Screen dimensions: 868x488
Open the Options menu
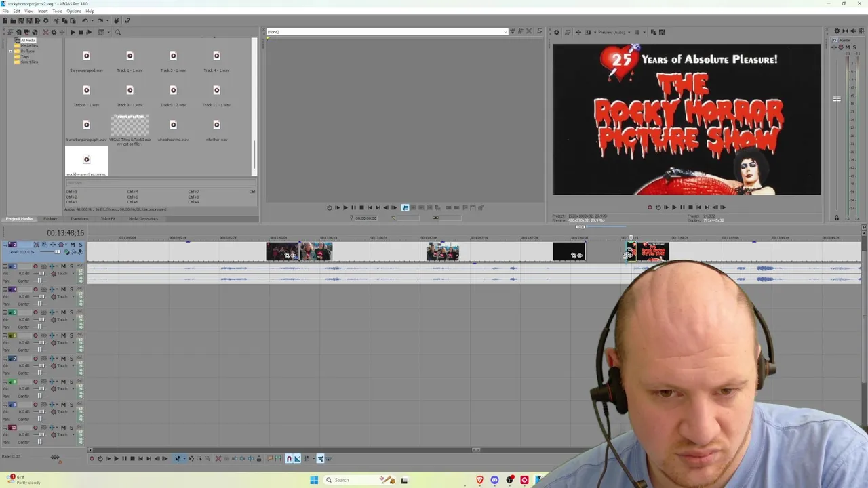[74, 12]
